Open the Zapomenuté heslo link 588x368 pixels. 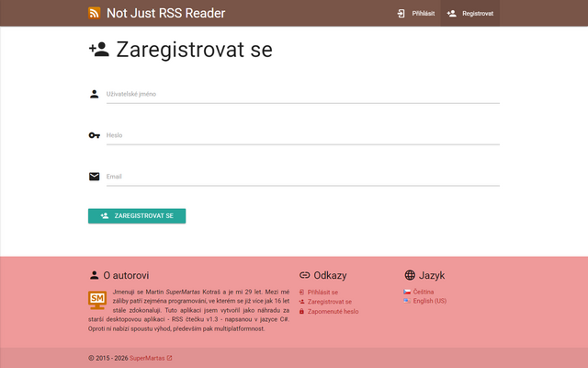333,311
